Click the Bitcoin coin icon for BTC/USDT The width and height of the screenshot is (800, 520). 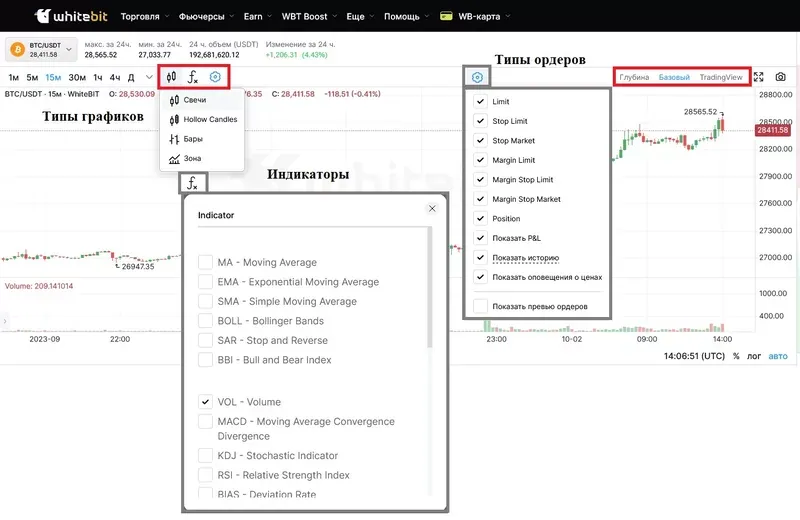coord(17,49)
